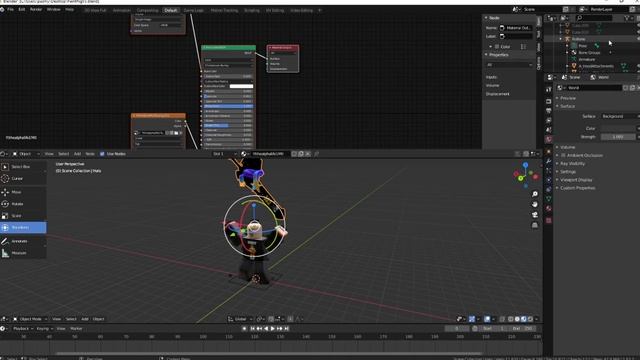
Task: Select the Scale tool
Action: 23,216
